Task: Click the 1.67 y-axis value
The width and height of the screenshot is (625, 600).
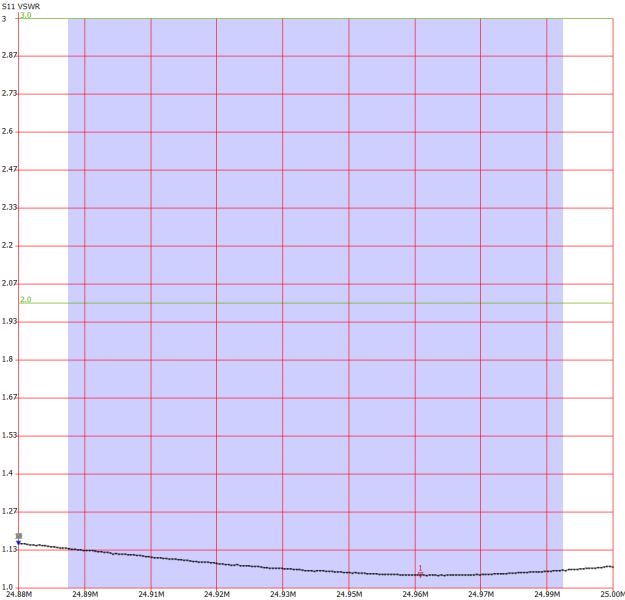Action: [10, 397]
